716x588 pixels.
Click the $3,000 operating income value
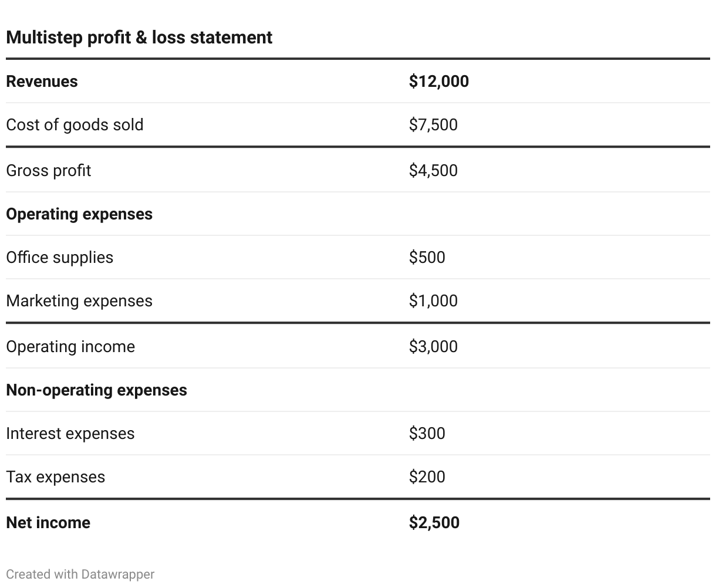[x=433, y=346]
